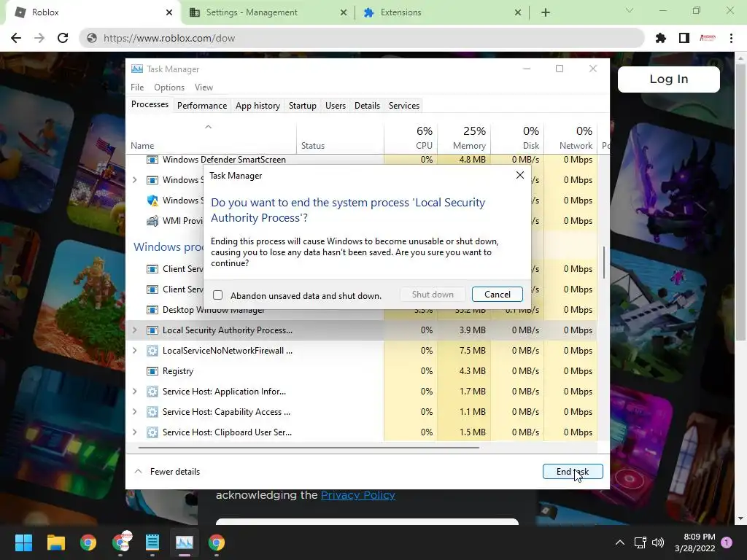Open the browser three-dot menu
The width and height of the screenshot is (747, 560).
click(731, 38)
